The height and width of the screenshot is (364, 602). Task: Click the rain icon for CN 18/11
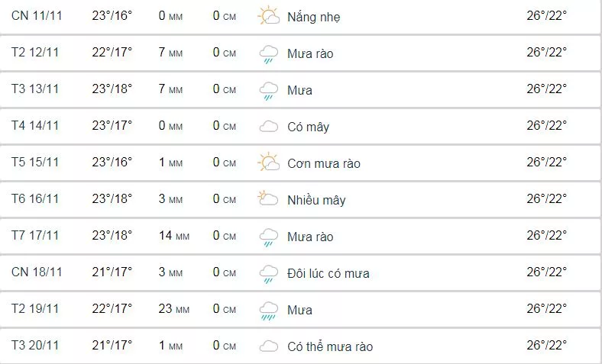[268, 273]
